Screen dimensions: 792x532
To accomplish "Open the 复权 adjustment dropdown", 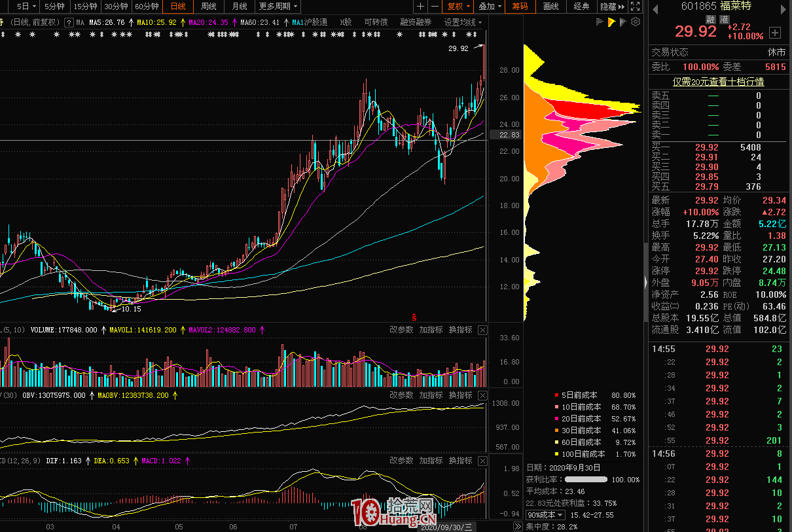I will pyautogui.click(x=458, y=7).
